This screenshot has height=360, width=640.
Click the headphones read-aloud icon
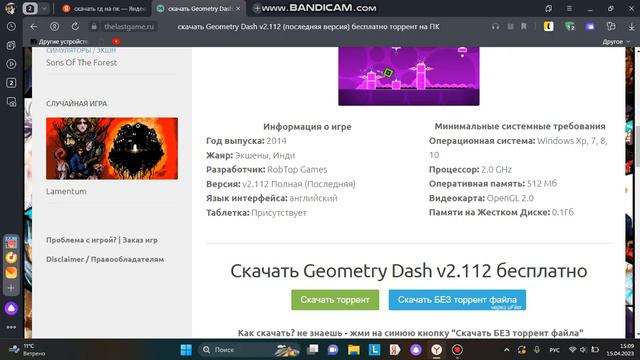496,27
